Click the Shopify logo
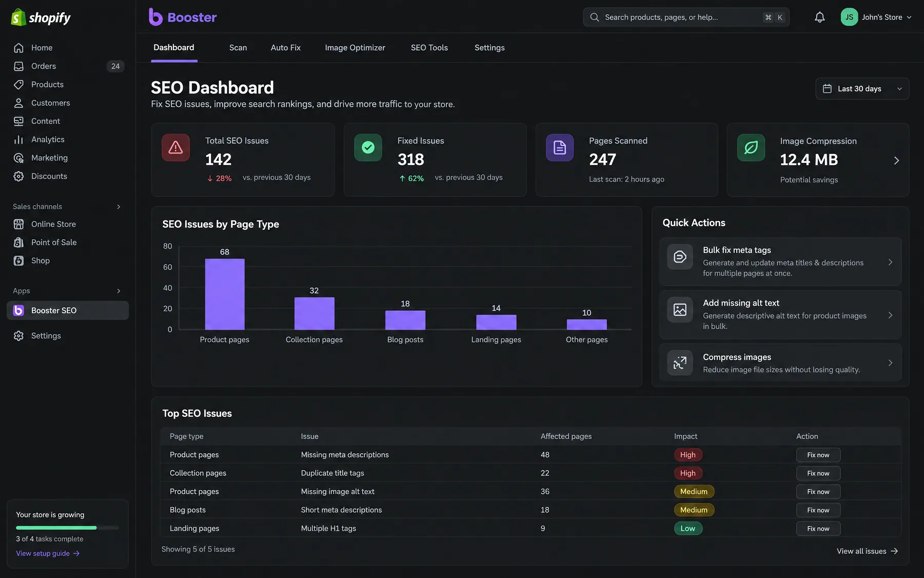The height and width of the screenshot is (578, 924). (x=41, y=17)
